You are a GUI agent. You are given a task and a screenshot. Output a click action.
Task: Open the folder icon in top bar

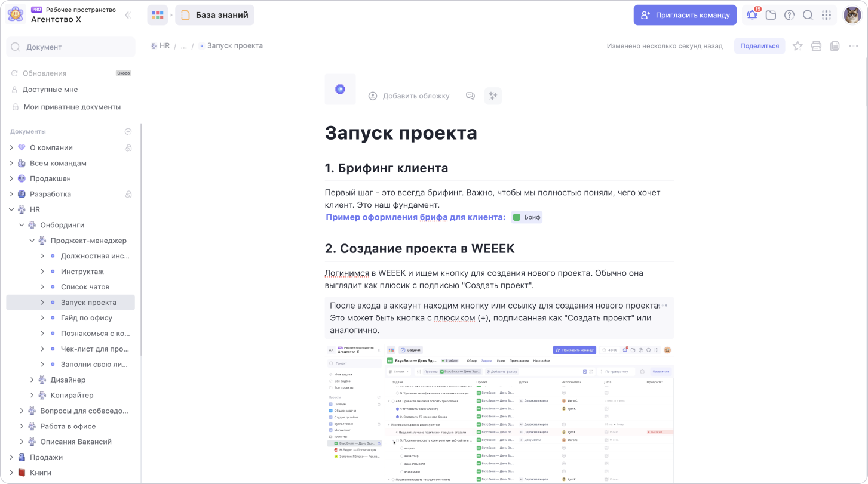tap(771, 15)
